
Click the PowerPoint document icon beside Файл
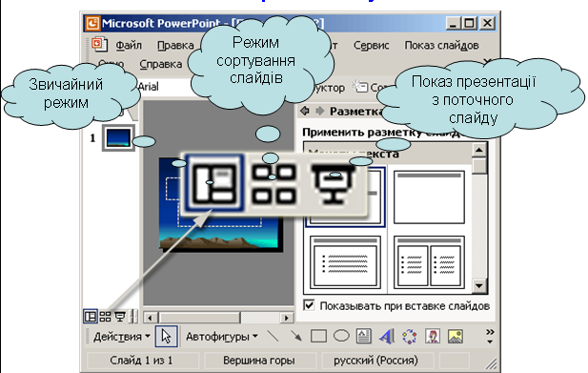[99, 44]
